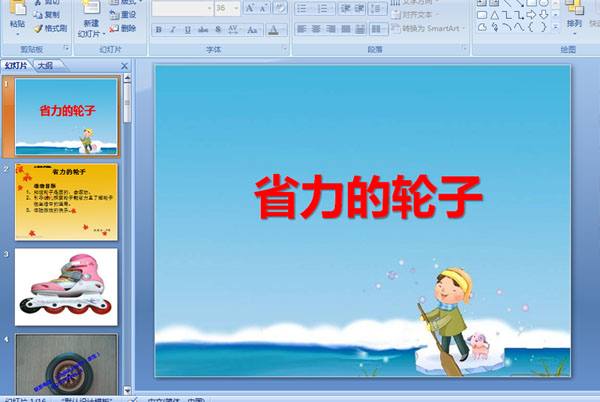
Task: Toggle bold formatting
Action: click(x=158, y=30)
